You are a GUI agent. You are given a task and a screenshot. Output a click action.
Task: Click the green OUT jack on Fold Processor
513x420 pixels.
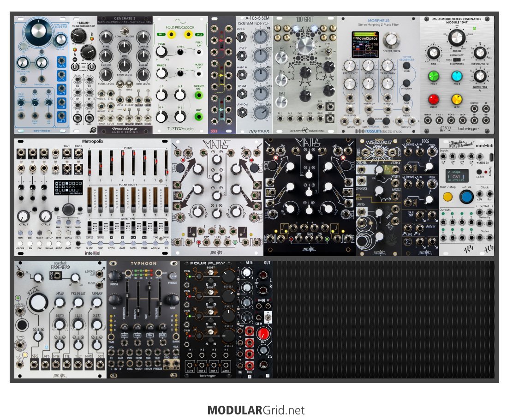click(198, 117)
